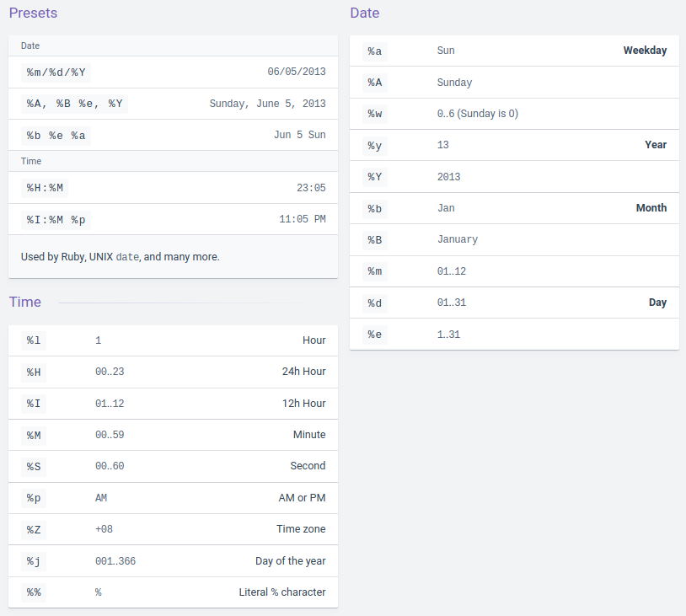Click the %H:%M time preset code

coord(45,188)
